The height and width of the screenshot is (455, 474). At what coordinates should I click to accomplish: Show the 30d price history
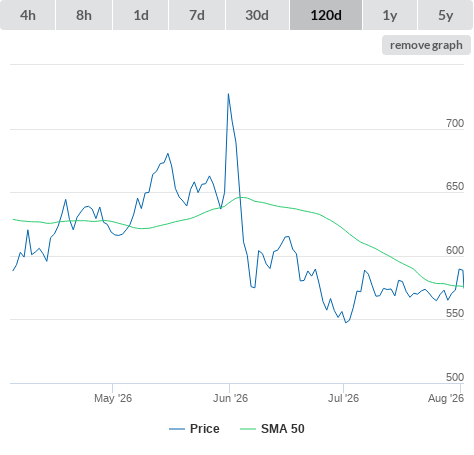point(257,15)
